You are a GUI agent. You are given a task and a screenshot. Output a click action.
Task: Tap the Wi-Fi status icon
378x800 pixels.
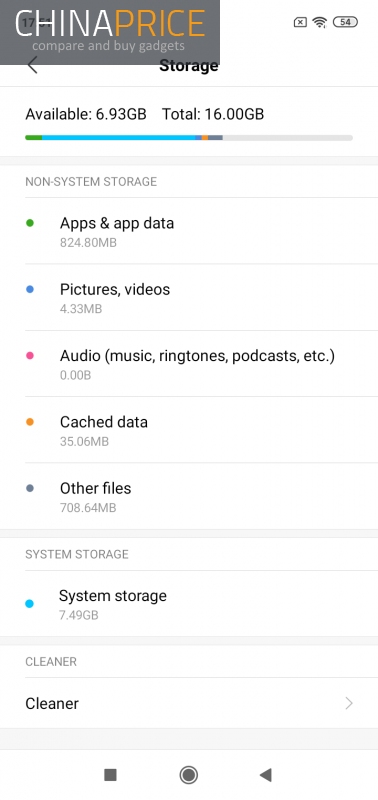pyautogui.click(x=320, y=22)
